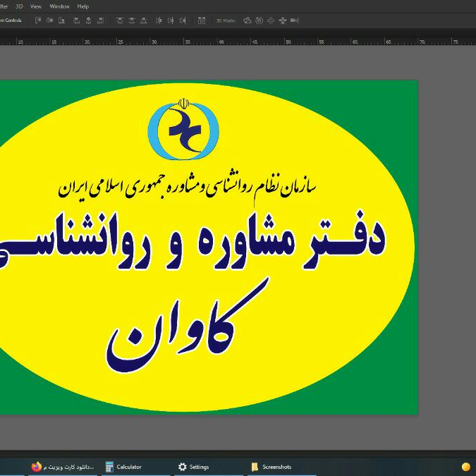Open the 3D menu
Screen dimensions: 476x476
coord(19,6)
